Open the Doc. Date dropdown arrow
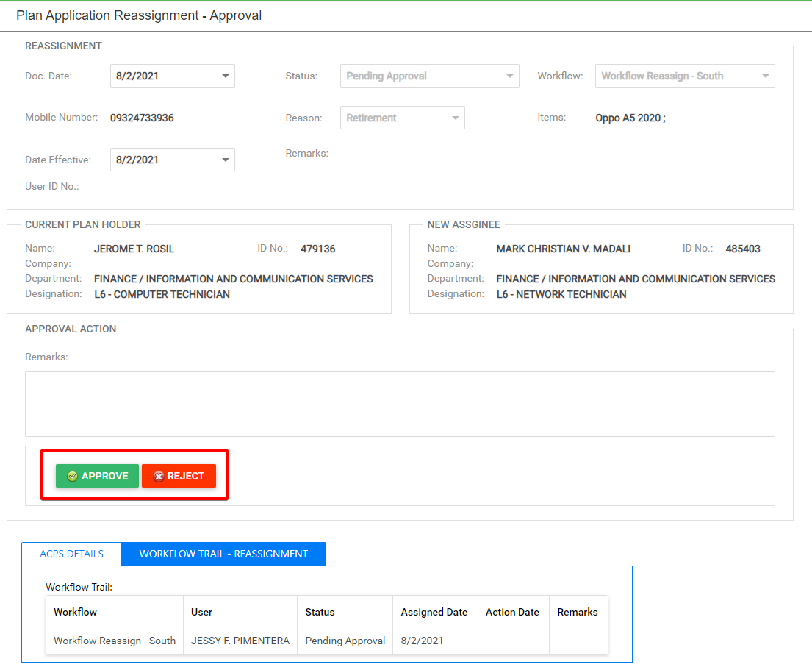 (x=225, y=76)
